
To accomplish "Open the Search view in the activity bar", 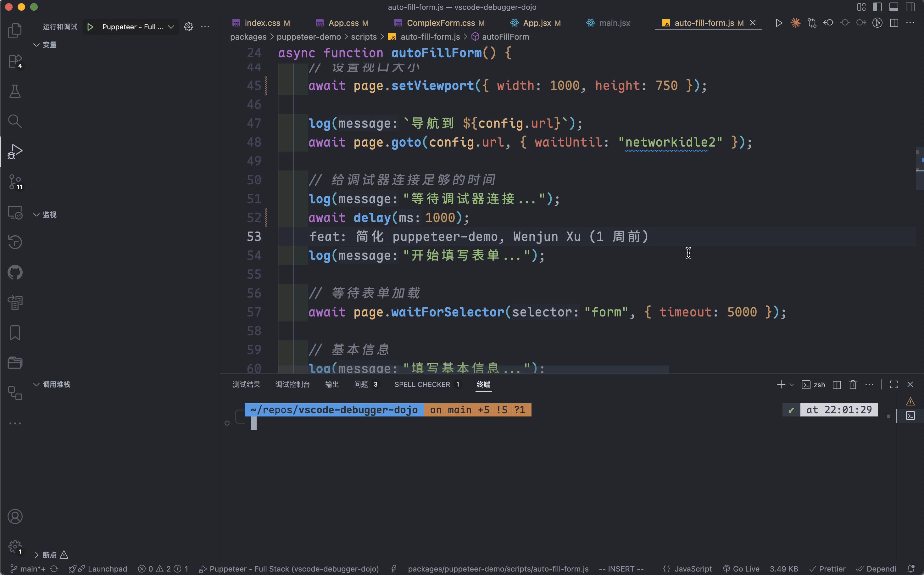I will pyautogui.click(x=15, y=121).
